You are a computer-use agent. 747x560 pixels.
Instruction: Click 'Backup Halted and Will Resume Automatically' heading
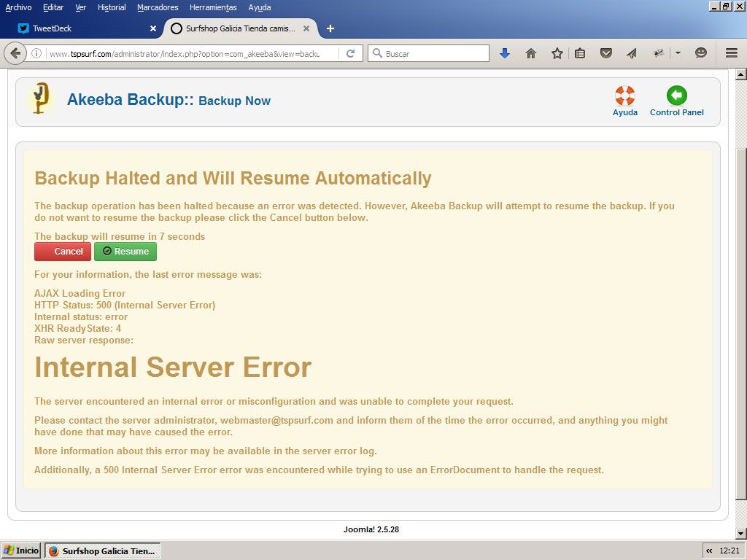233,178
